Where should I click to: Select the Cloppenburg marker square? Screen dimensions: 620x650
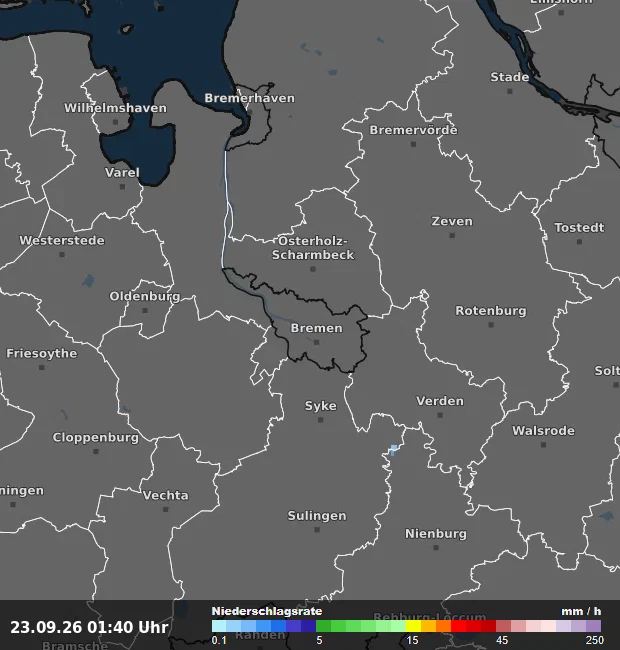click(x=96, y=451)
